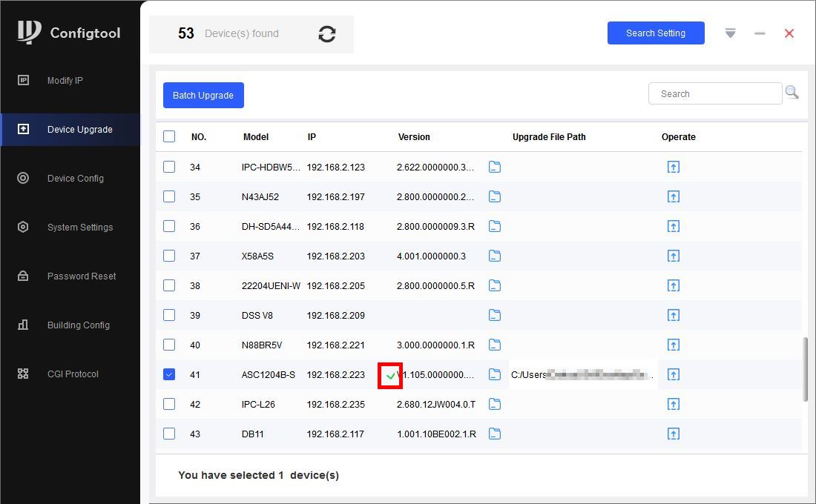Click upgrade icon for device 41
The width and height of the screenshot is (816, 504).
point(673,374)
